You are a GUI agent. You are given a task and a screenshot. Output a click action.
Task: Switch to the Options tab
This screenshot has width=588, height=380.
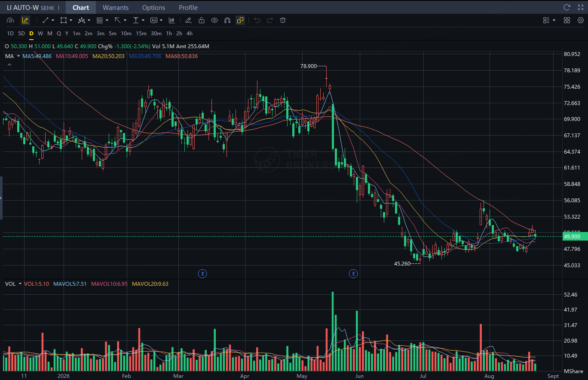click(x=153, y=7)
